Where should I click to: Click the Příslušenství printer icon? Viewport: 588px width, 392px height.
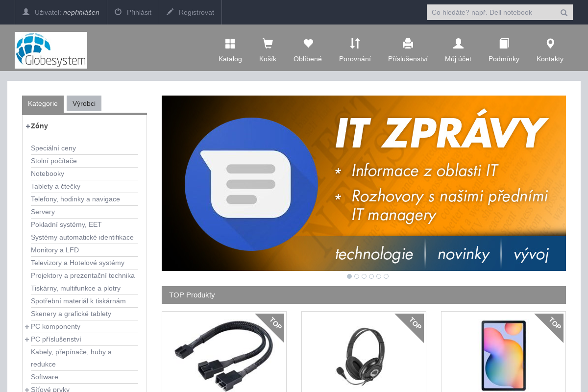[408, 44]
